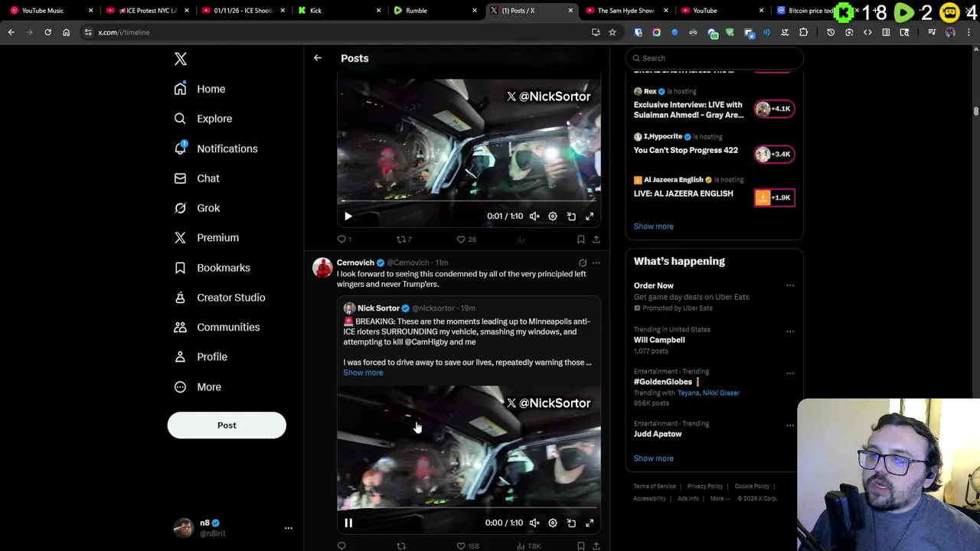980x551 pixels.
Task: Bookmark the Cernovich post
Action: 581,546
